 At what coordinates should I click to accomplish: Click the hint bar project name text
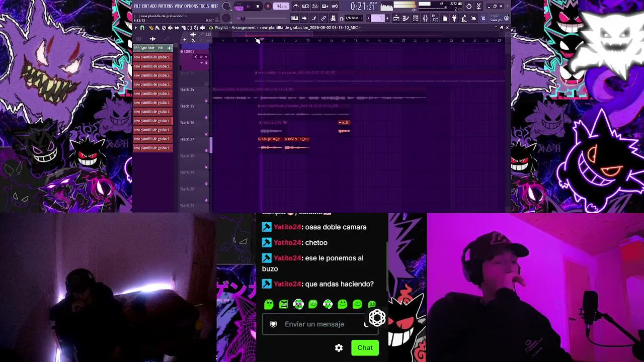pyautogui.click(x=164, y=16)
